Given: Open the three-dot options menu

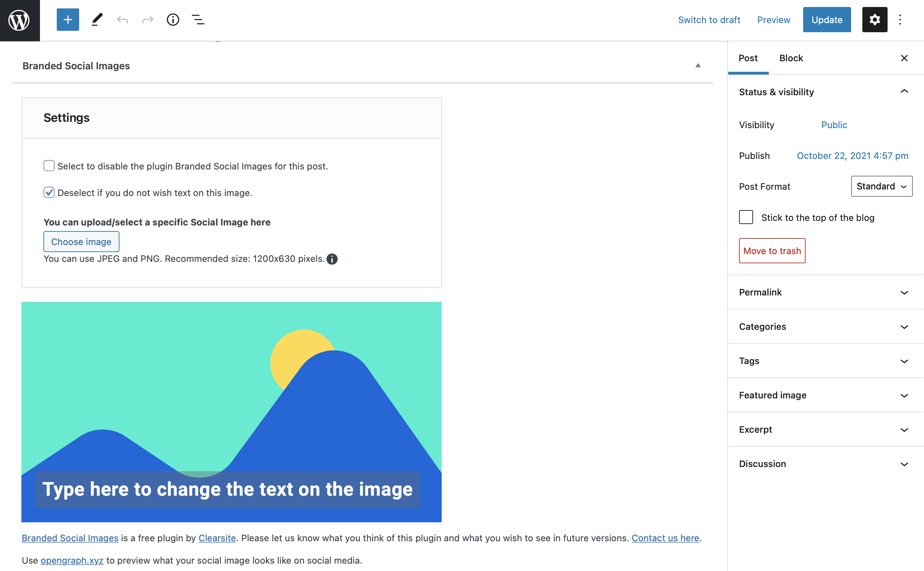Looking at the screenshot, I should tap(900, 20).
